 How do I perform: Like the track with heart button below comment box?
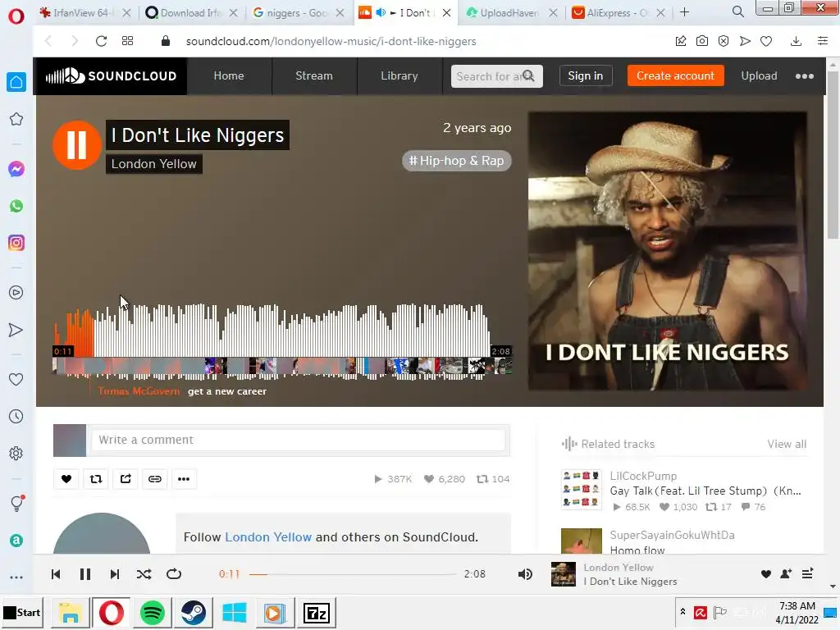(x=66, y=479)
